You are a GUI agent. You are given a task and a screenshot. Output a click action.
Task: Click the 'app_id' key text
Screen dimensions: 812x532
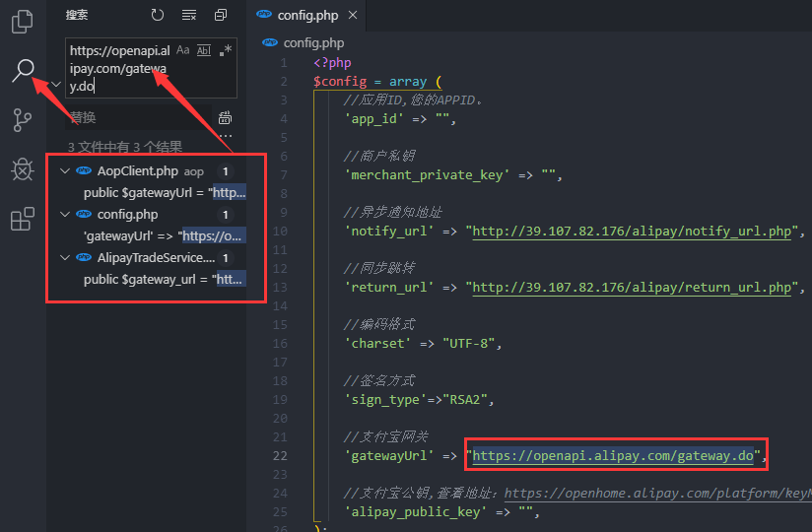tap(373, 119)
